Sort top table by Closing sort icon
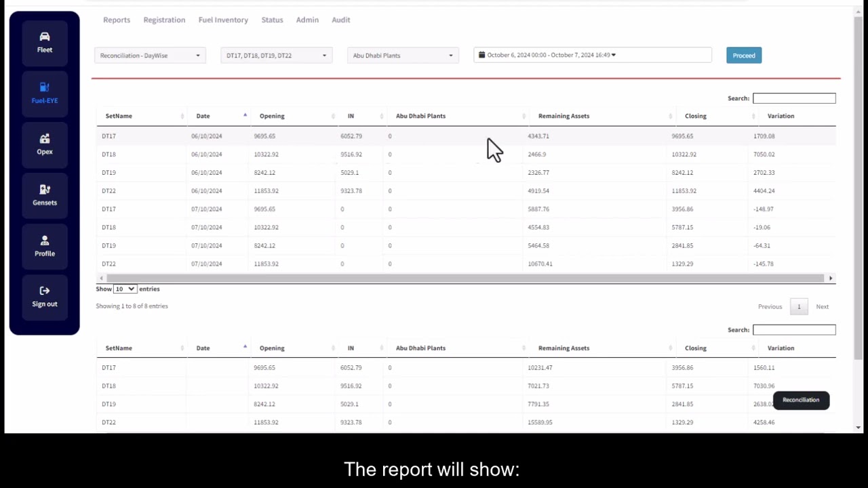The height and width of the screenshot is (488, 868). coord(753,116)
